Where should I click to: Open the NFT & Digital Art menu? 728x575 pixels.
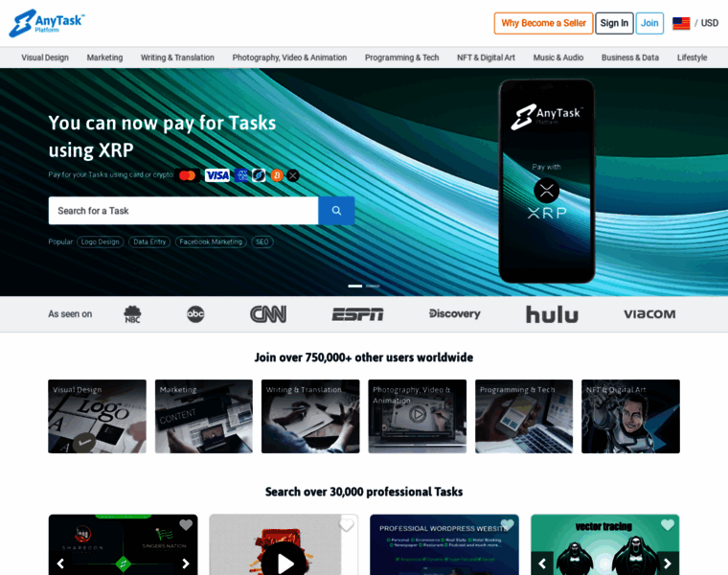[486, 57]
